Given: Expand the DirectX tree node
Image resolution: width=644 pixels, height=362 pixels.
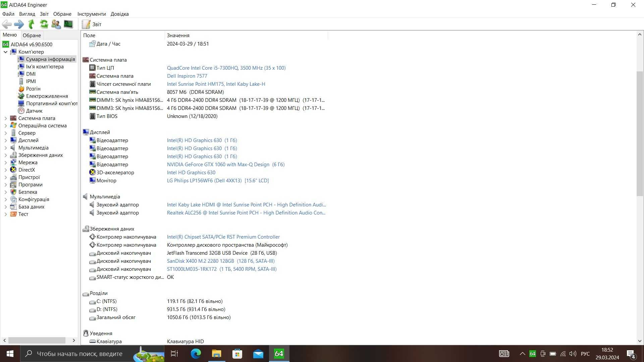Looking at the screenshot, I should tap(5, 170).
